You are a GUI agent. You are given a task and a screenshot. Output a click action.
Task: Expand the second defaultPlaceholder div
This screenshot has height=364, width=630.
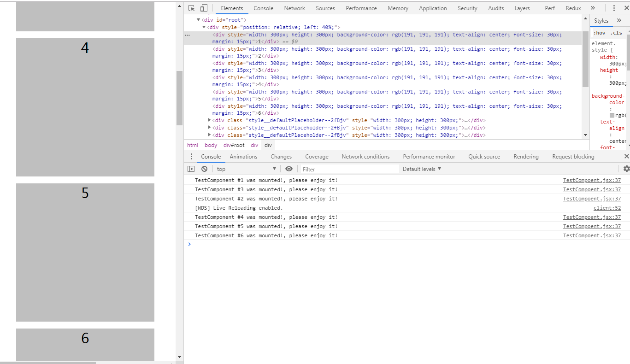[x=210, y=128]
